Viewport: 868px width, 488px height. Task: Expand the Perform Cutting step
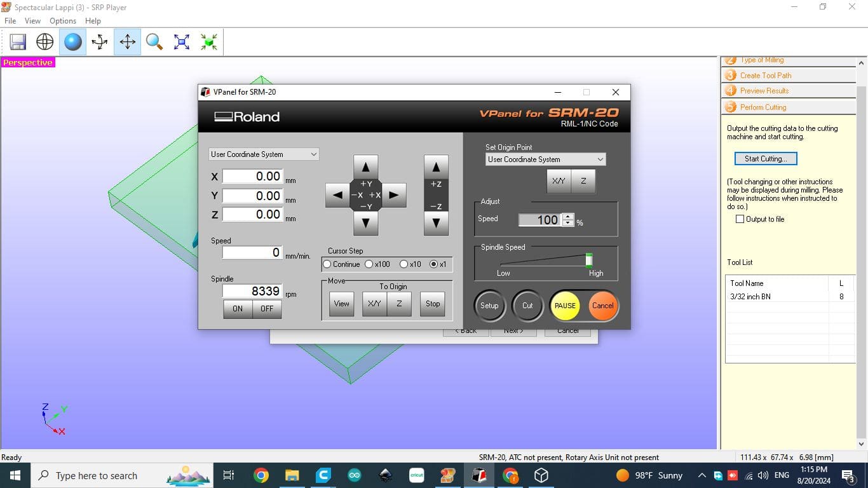coord(789,107)
